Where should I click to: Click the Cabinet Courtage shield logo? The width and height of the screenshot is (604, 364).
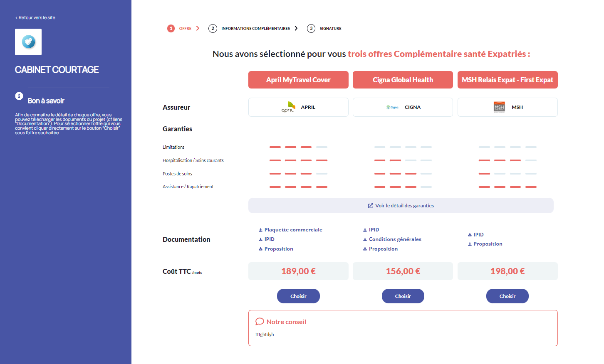(28, 42)
